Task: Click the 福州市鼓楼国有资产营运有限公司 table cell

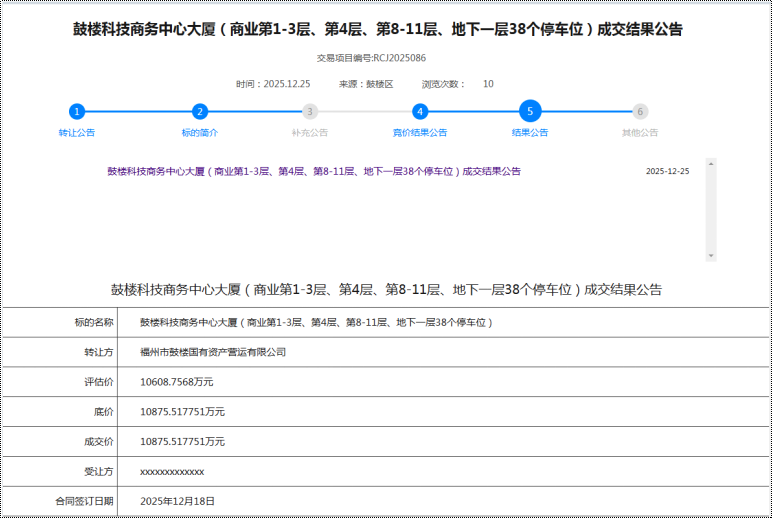Action: tap(213, 352)
